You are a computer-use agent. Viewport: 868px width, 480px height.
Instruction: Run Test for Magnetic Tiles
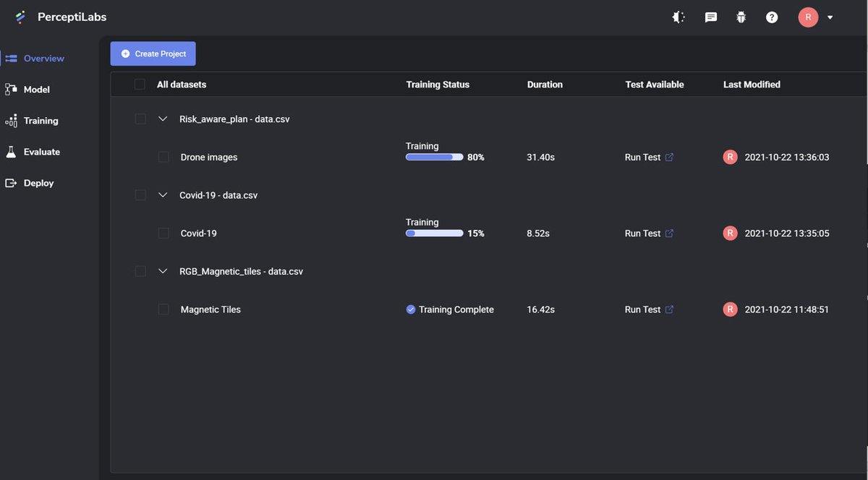[x=642, y=307]
